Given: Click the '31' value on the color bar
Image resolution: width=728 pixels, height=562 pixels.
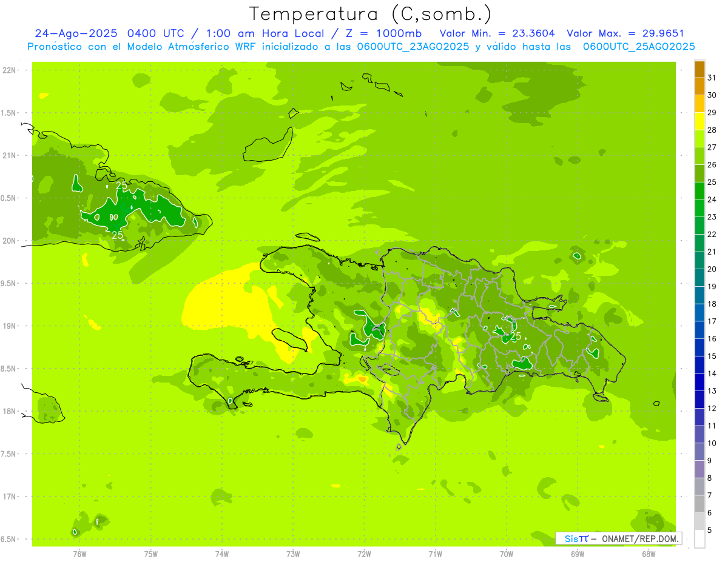Looking at the screenshot, I should (x=712, y=77).
